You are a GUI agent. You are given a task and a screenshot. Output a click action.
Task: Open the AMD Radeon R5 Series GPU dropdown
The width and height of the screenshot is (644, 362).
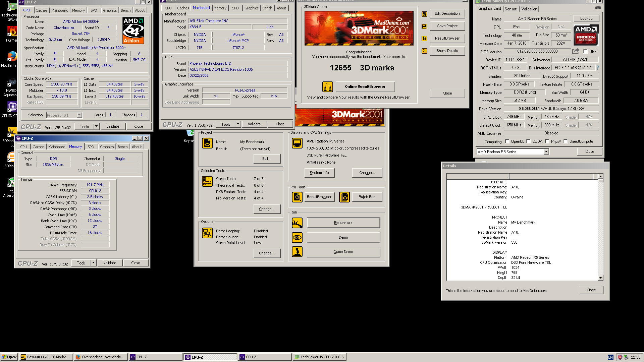[513, 152]
